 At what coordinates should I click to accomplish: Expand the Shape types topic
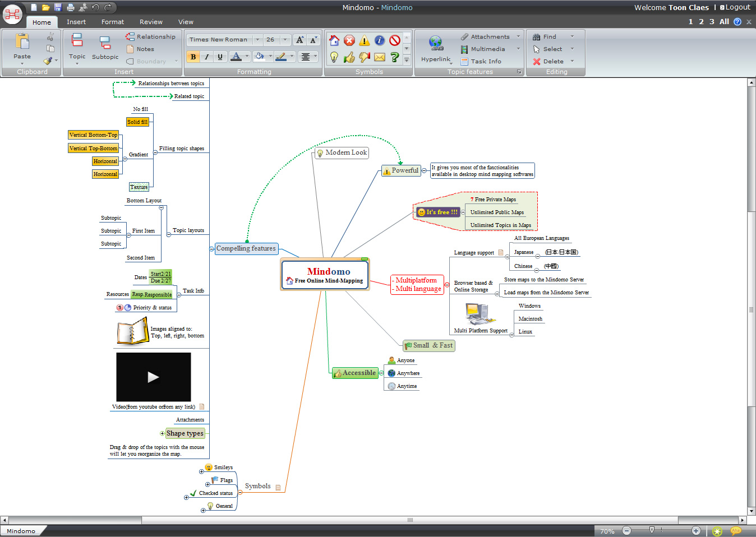point(162,433)
